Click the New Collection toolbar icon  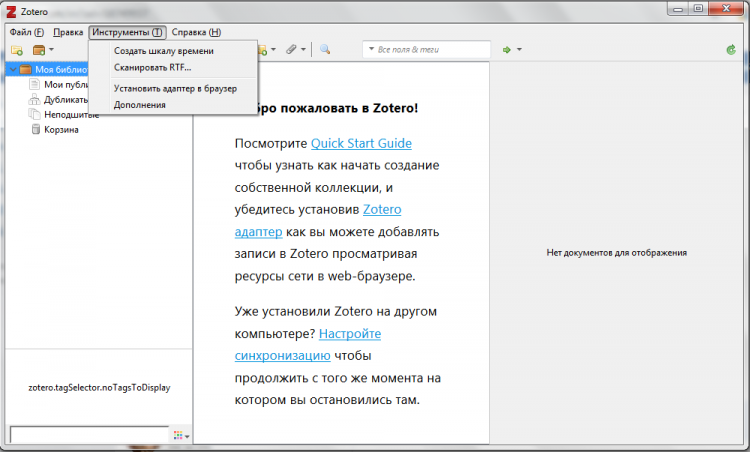coord(17,49)
